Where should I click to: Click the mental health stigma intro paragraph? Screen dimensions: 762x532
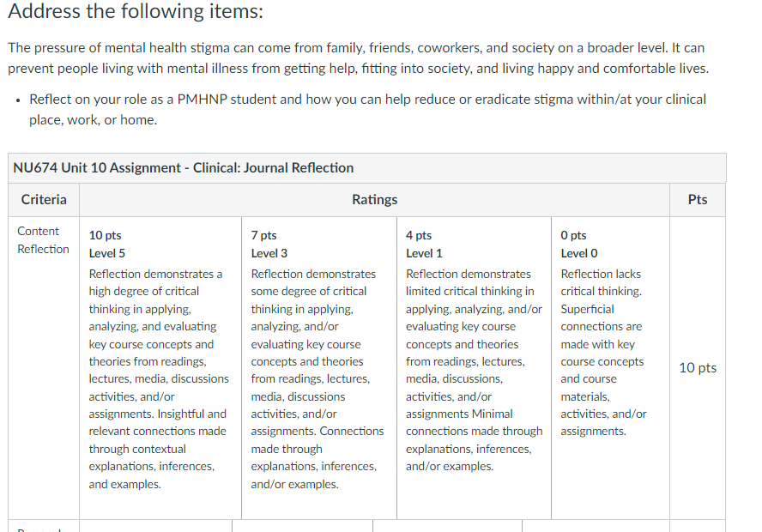pyautogui.click(x=358, y=57)
